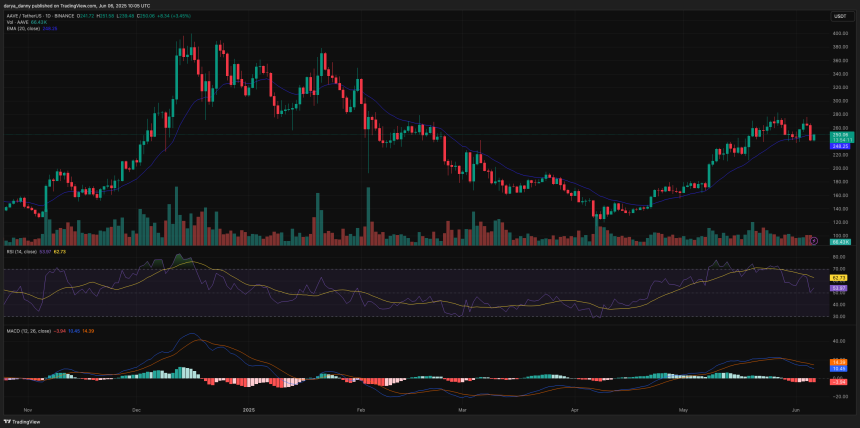Screen dimensions: 860x428
Task: Click the purple circular icon near volume axis
Action: tap(813, 241)
